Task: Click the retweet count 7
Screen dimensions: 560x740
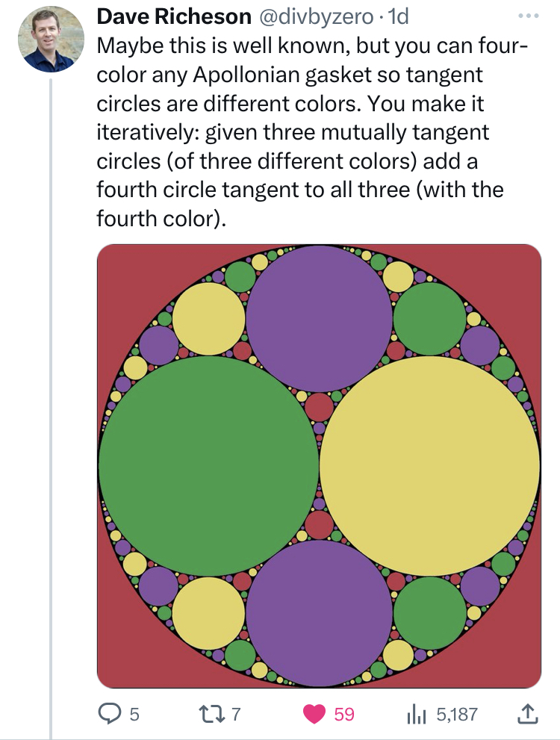Action: pyautogui.click(x=236, y=715)
